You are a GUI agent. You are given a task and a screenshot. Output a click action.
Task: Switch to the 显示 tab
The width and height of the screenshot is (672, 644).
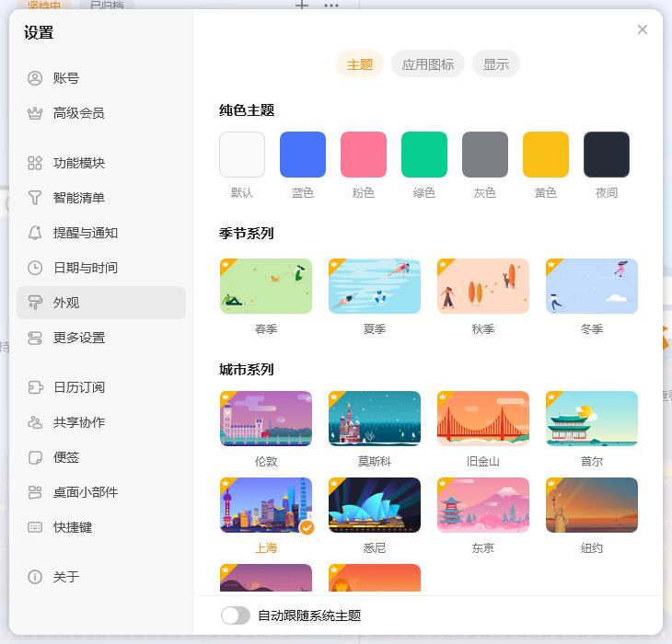(496, 64)
